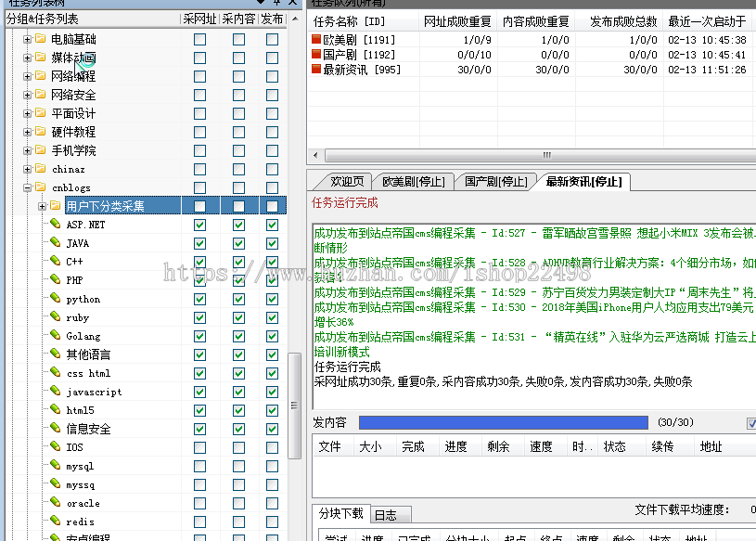Click the task icon beside oracle
Screen dimensions: 756x541
click(x=56, y=502)
